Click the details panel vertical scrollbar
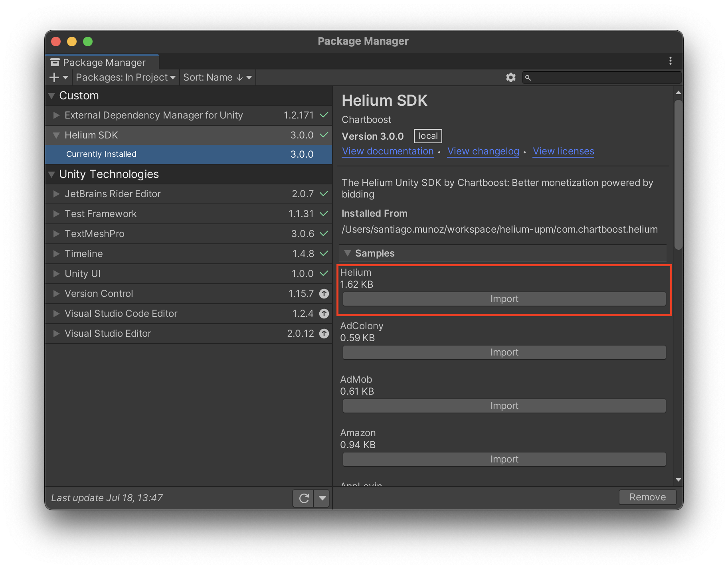The width and height of the screenshot is (728, 569). [678, 175]
